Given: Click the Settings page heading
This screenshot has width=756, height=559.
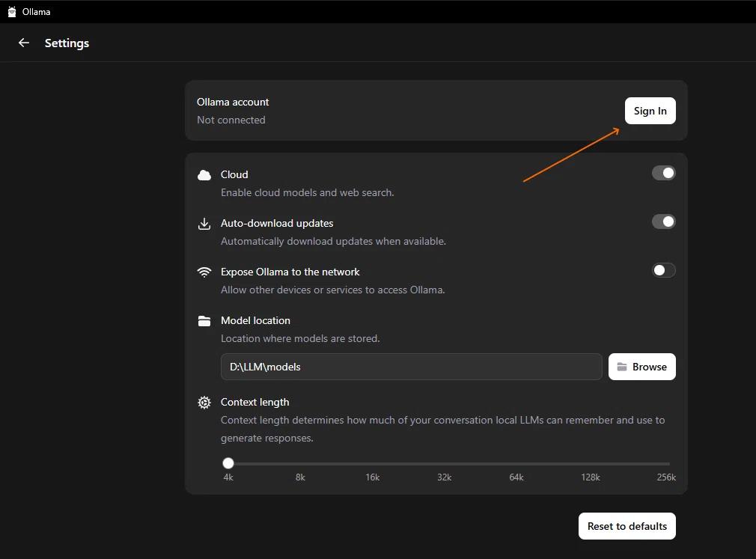Looking at the screenshot, I should (x=67, y=43).
